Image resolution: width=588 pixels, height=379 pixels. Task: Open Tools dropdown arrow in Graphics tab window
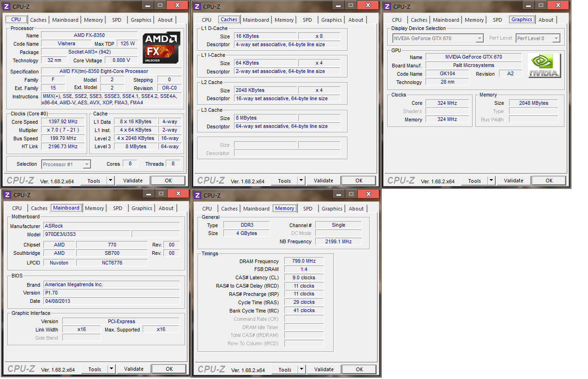(x=492, y=180)
